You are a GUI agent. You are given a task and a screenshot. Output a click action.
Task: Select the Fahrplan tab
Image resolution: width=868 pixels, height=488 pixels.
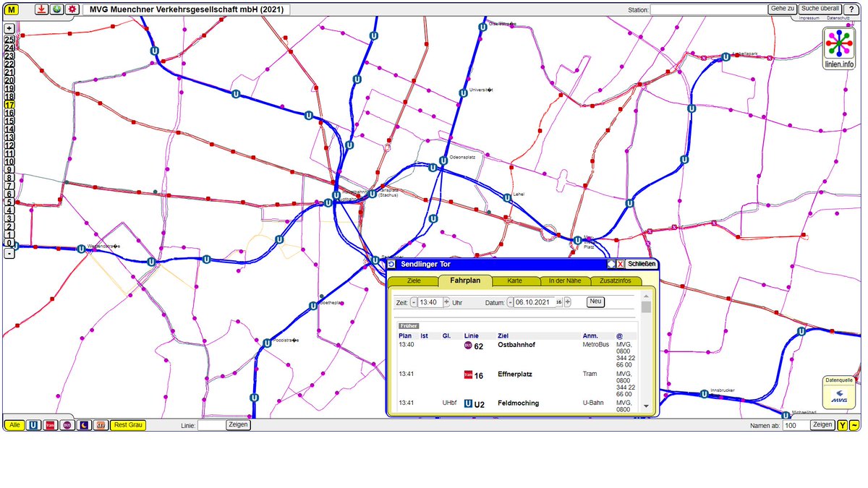point(465,280)
